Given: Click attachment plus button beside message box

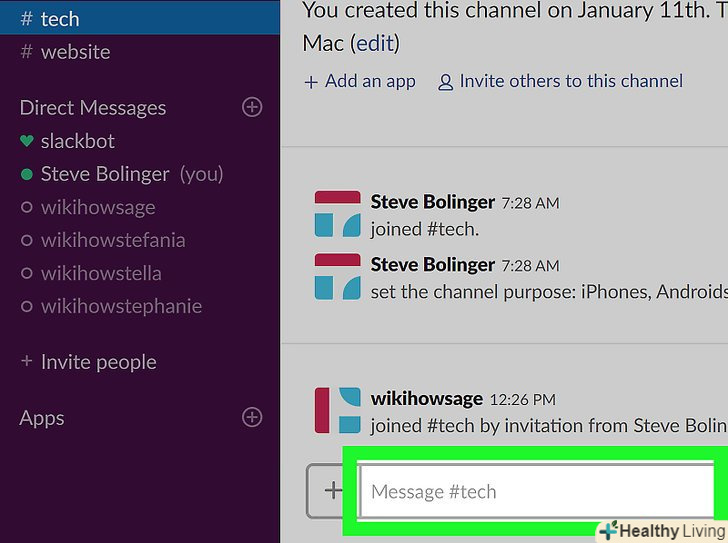Looking at the screenshot, I should coord(331,490).
